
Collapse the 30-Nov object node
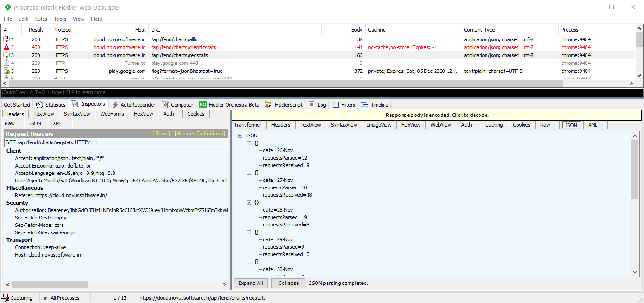pyautogui.click(x=249, y=262)
